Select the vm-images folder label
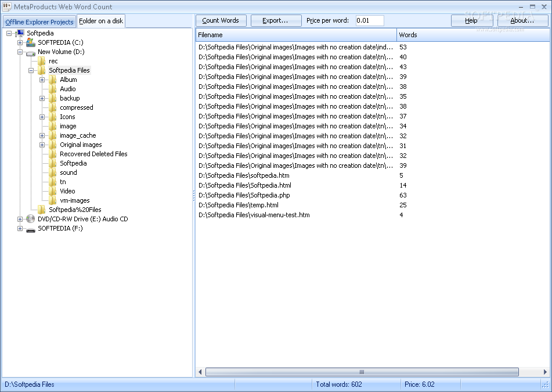 (75, 200)
